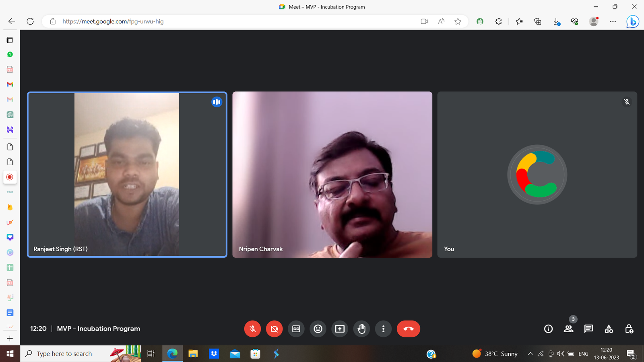Send an emoji reaction
This screenshot has width=644, height=362.
(x=318, y=329)
